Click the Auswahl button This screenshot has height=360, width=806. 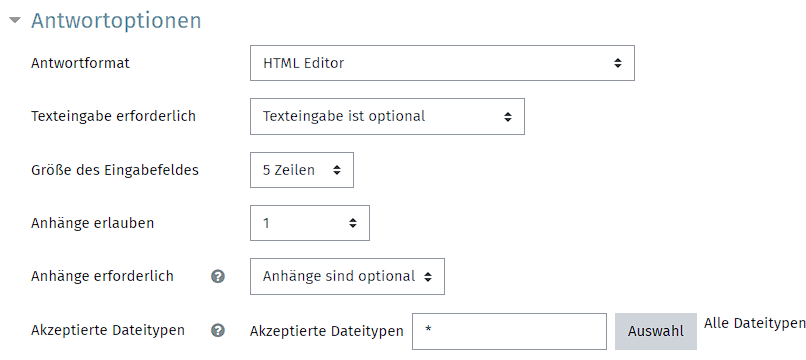click(x=656, y=331)
